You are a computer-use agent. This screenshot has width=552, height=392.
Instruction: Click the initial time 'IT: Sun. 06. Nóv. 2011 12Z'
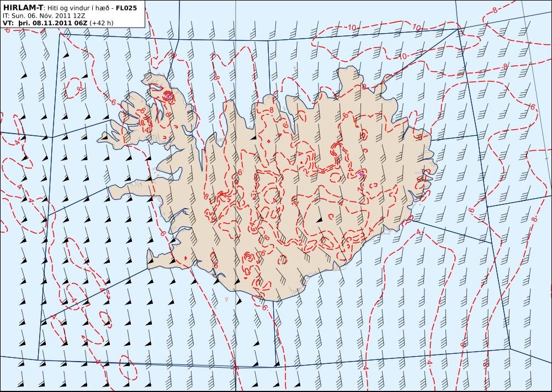[44, 15]
